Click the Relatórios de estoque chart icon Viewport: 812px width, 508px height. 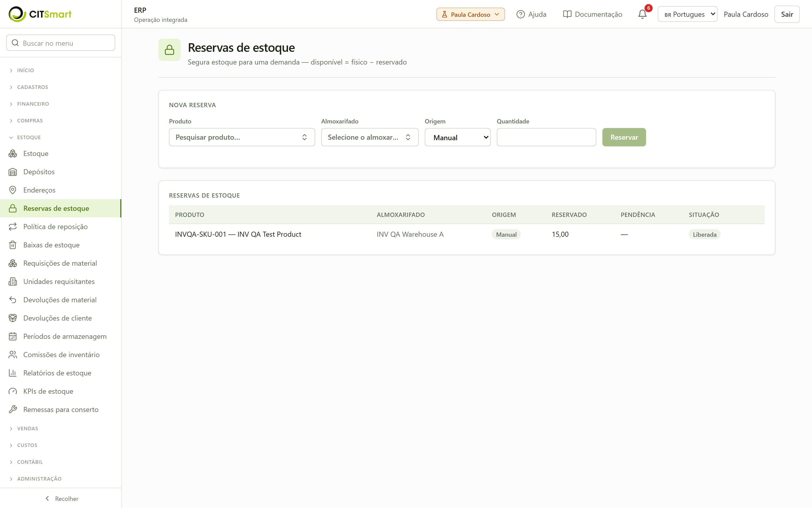pos(13,373)
